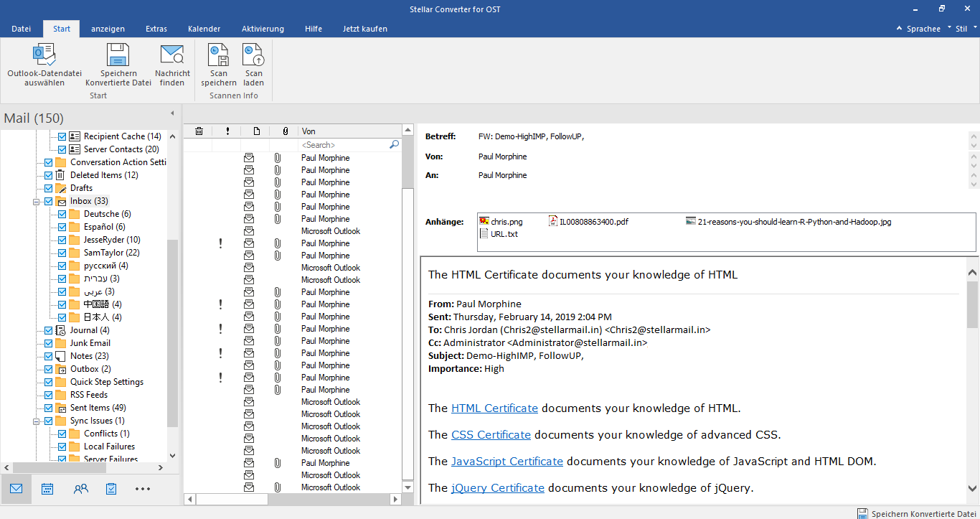Toggle checkbox for Recipient Cache folder
This screenshot has width=980, height=519.
pyautogui.click(x=62, y=136)
